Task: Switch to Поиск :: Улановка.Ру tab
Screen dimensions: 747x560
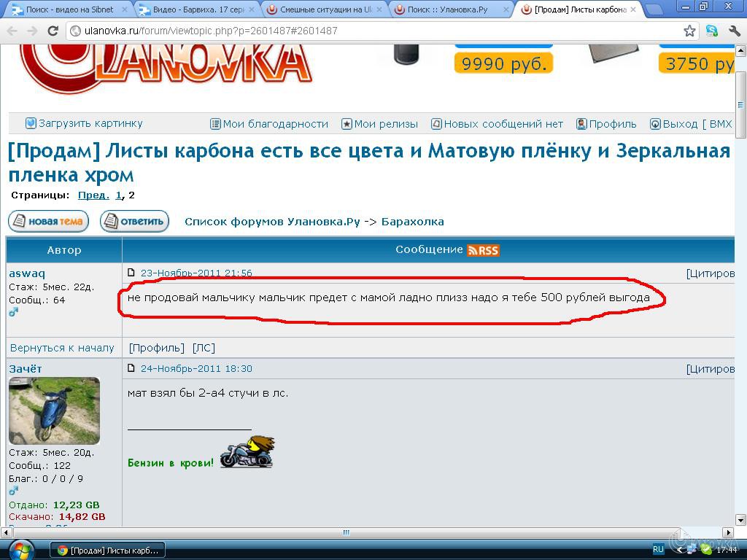Action: coord(448,9)
